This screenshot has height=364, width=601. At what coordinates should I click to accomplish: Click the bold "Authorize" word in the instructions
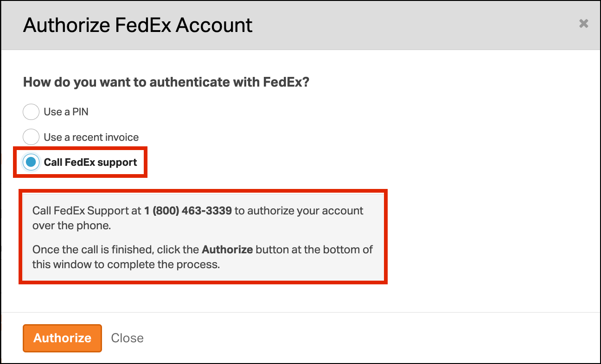[x=227, y=250]
